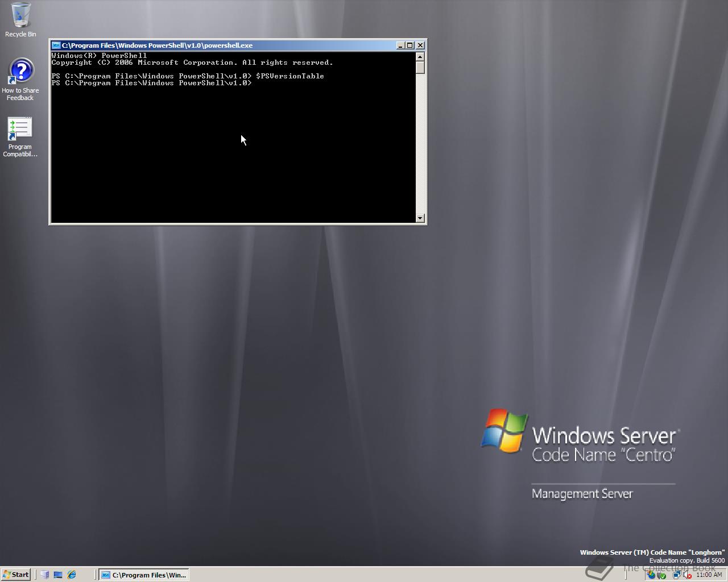Click the Copyright 2006 Microsoft line

tap(192, 63)
